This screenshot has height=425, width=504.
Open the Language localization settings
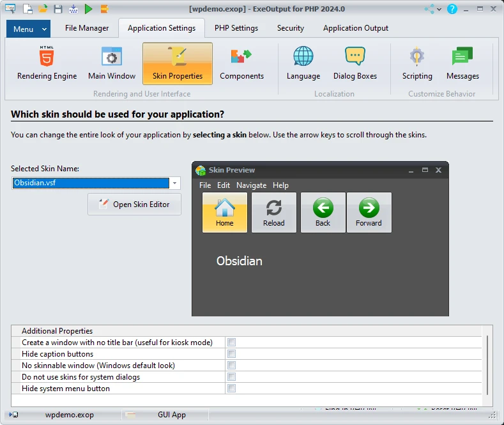303,64
